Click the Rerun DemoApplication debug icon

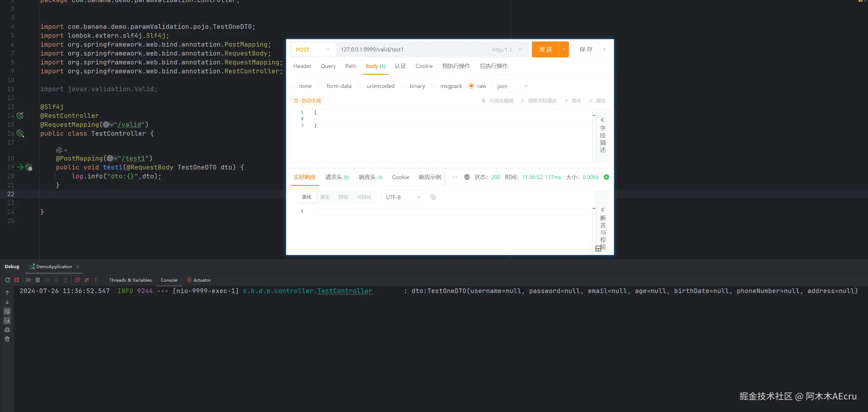click(x=7, y=280)
